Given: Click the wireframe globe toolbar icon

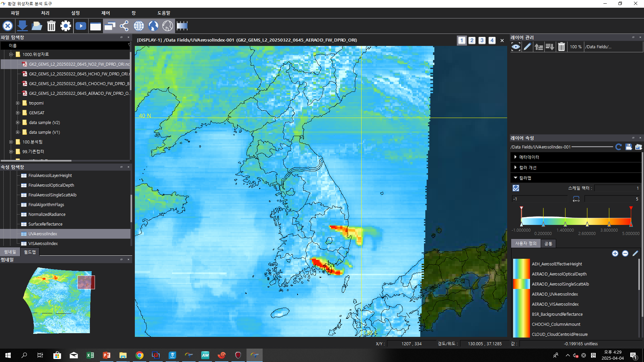Looking at the screenshot, I should point(139,26).
